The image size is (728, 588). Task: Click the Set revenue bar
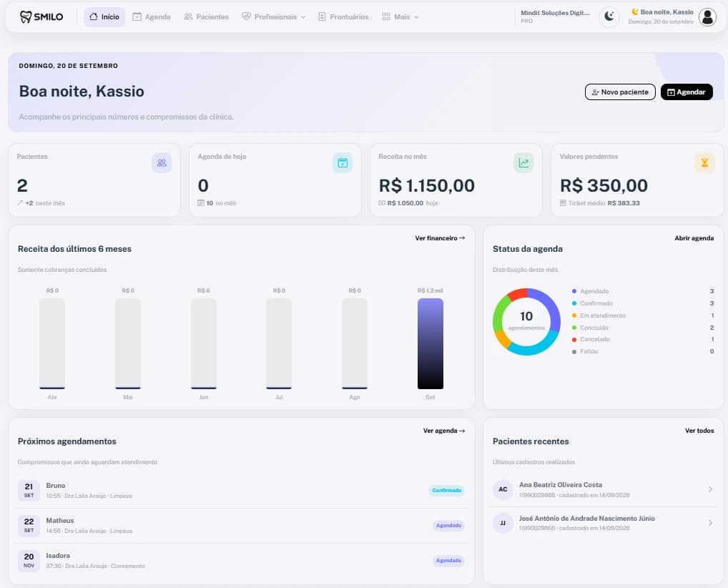pos(431,343)
